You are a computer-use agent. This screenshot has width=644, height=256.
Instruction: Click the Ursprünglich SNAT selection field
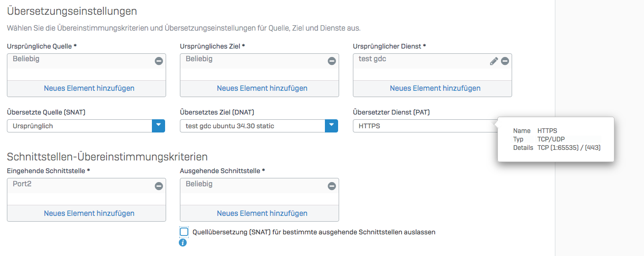(x=79, y=126)
